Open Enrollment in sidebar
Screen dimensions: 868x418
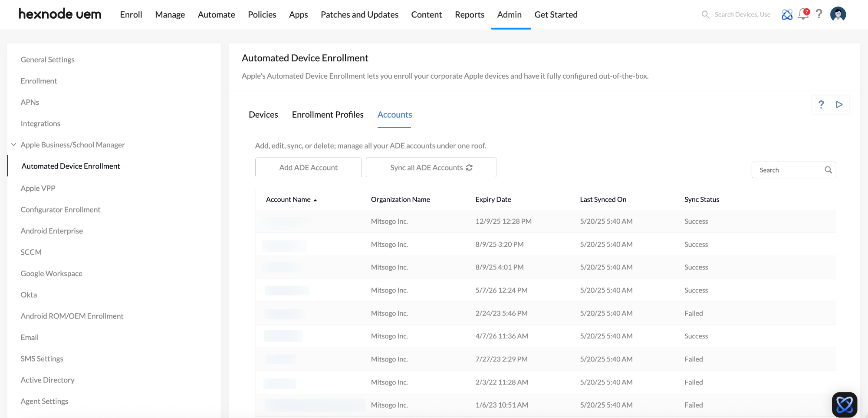[x=39, y=81]
